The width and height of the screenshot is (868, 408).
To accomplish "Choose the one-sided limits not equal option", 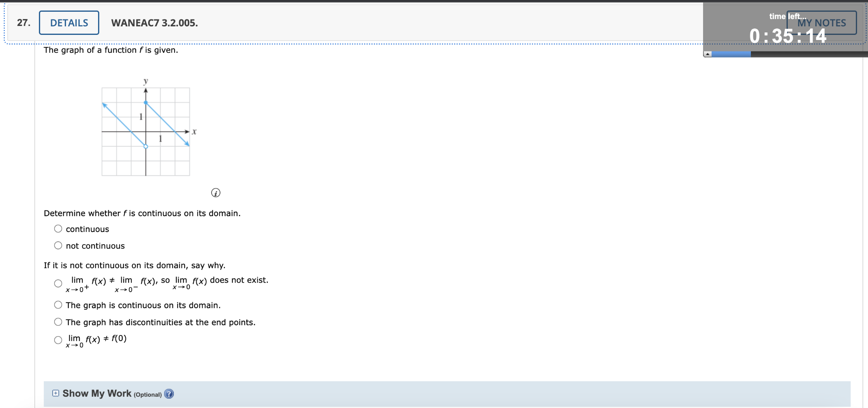I will coord(58,283).
